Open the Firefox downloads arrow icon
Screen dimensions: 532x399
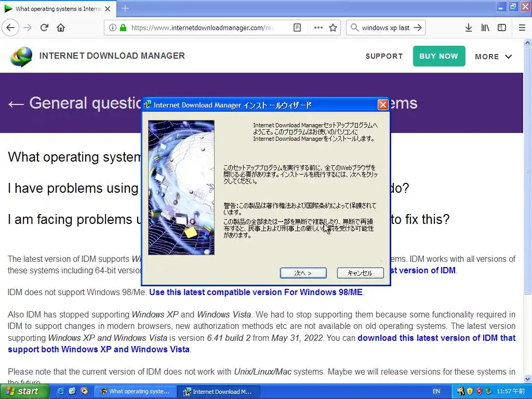click(469, 28)
